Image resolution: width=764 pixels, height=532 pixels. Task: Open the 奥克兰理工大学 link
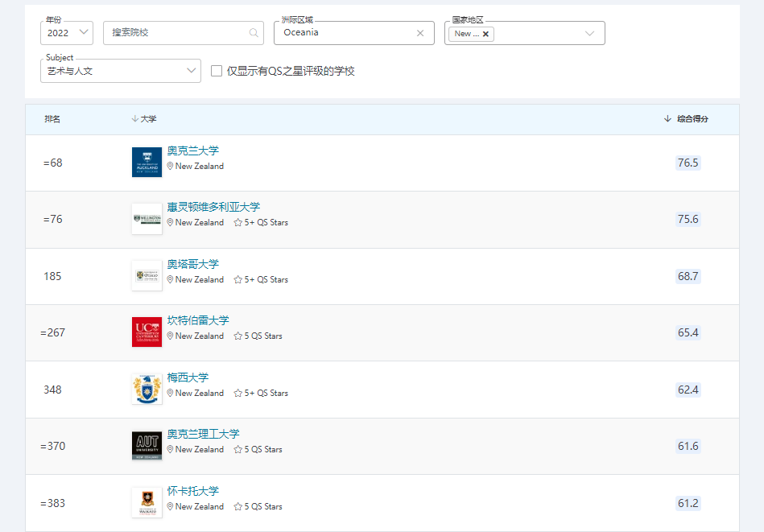point(203,434)
